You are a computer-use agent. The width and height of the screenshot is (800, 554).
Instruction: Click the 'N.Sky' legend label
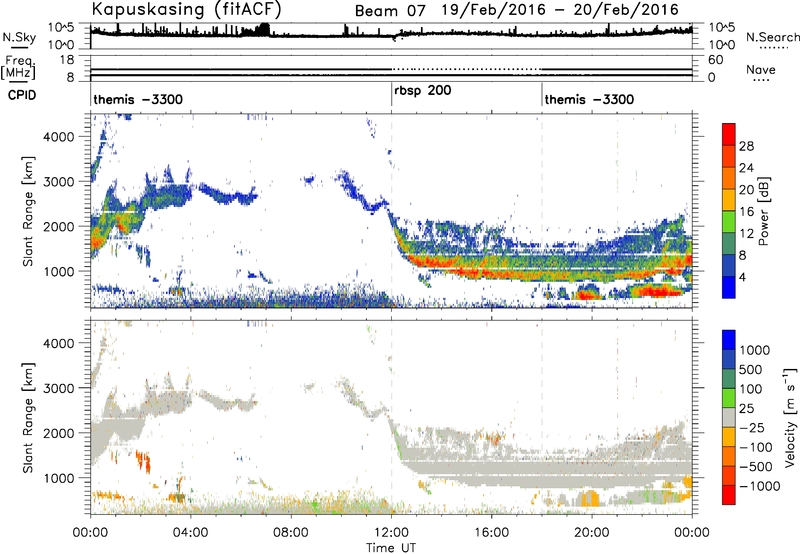click(x=19, y=37)
